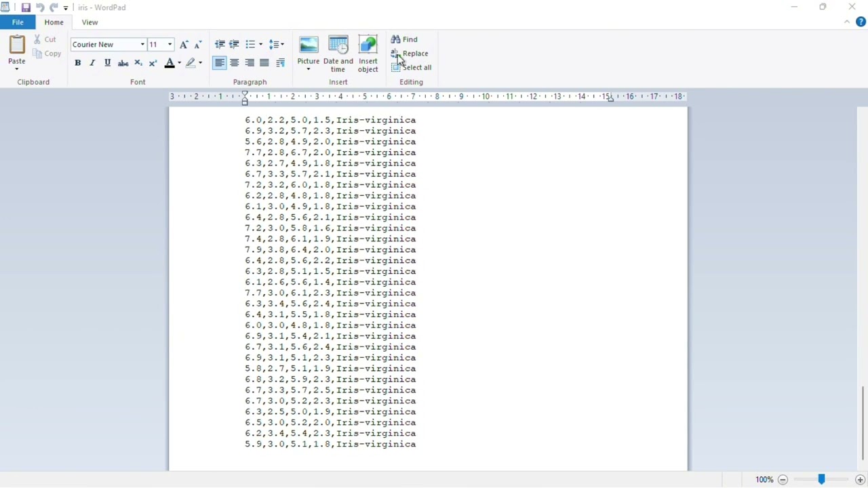Open the text color dropdown arrow

click(x=180, y=63)
